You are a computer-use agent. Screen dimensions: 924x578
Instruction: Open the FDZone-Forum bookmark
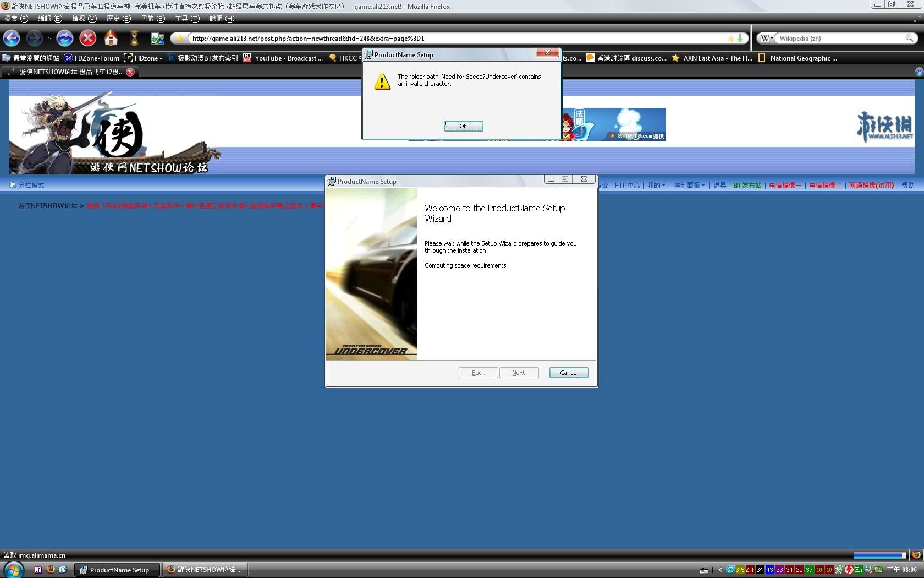[x=91, y=58]
